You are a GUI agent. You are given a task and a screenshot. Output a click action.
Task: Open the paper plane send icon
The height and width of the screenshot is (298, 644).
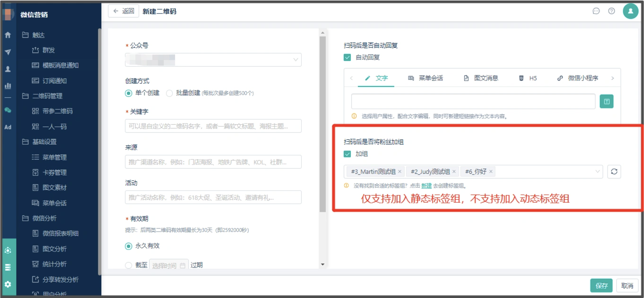8,52
